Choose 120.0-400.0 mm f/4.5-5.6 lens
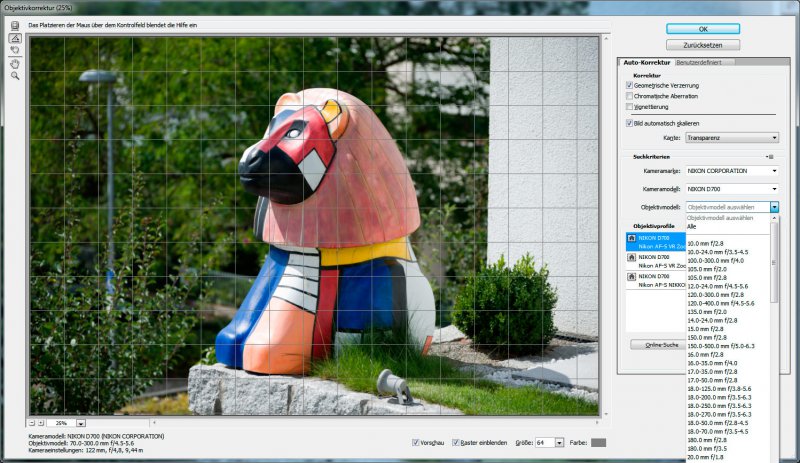Screen dimensions: 800x463 [720, 303]
